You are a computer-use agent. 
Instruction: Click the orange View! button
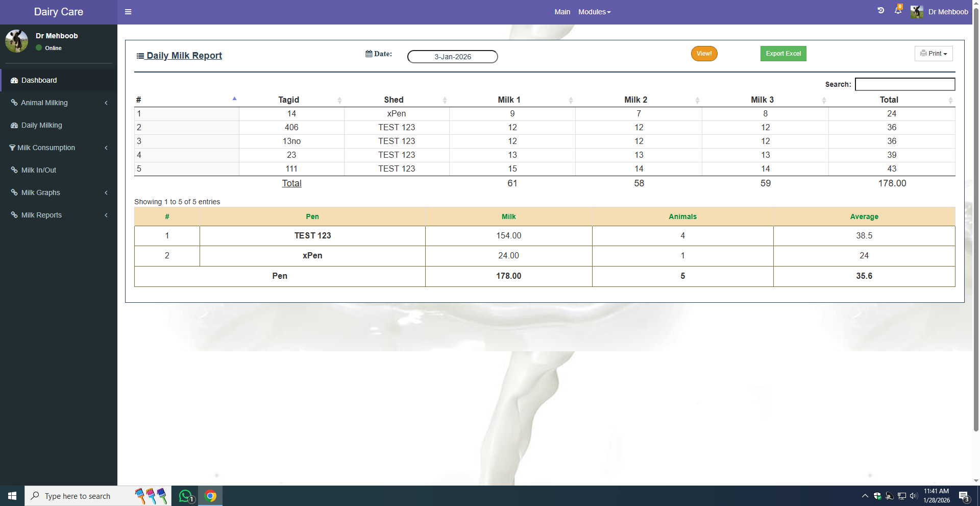click(704, 54)
